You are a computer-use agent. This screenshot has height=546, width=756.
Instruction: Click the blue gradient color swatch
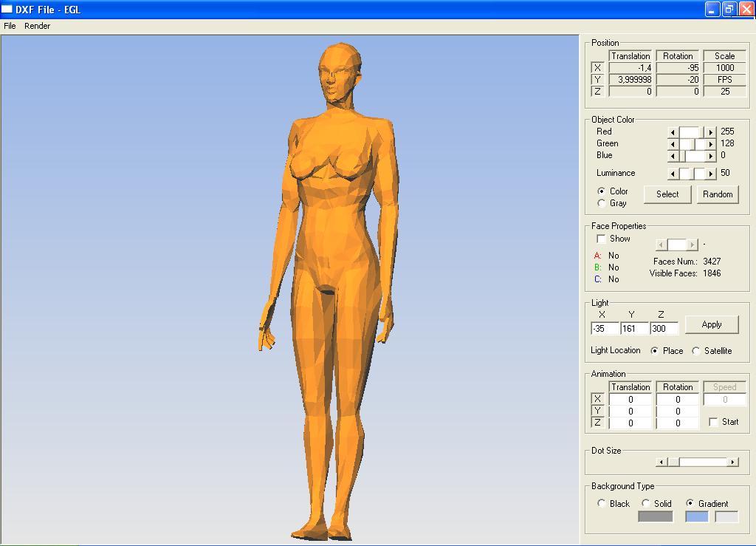coord(697,516)
